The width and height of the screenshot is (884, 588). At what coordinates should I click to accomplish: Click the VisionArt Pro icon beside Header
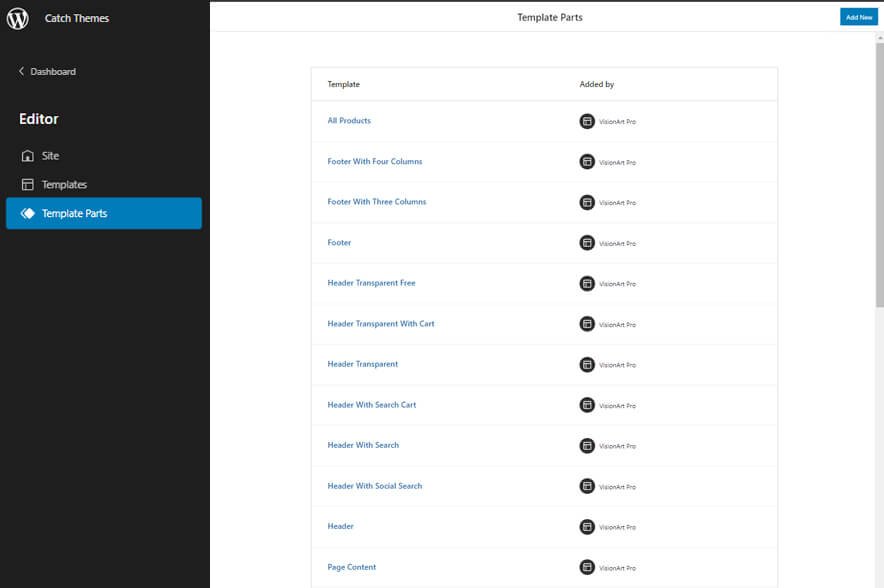[x=587, y=526]
